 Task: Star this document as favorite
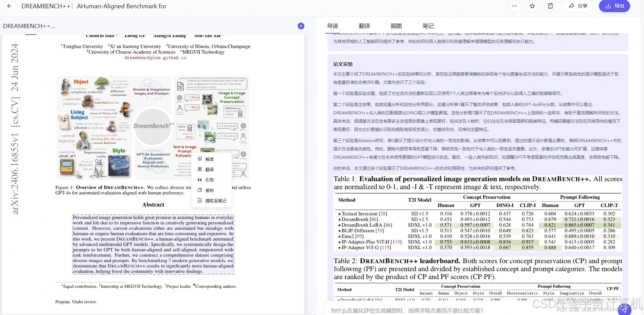pyautogui.click(x=532, y=6)
